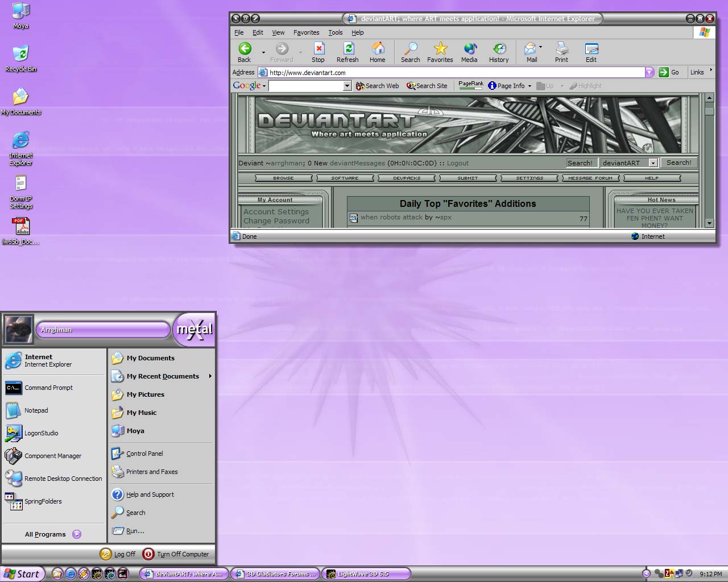Viewport: 728px width, 582px height.
Task: Open the Media pane icon
Action: [469, 52]
